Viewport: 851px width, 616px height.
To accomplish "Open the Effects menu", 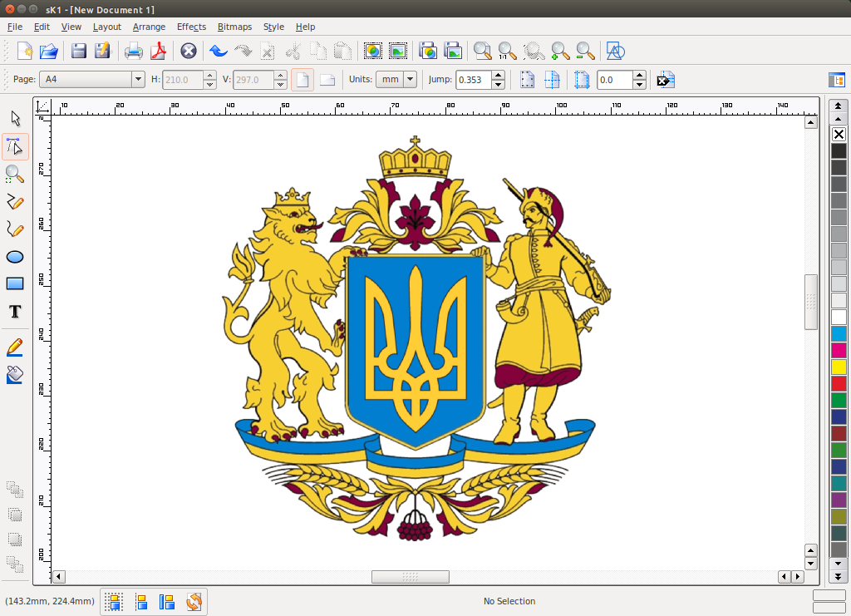I will click(191, 27).
